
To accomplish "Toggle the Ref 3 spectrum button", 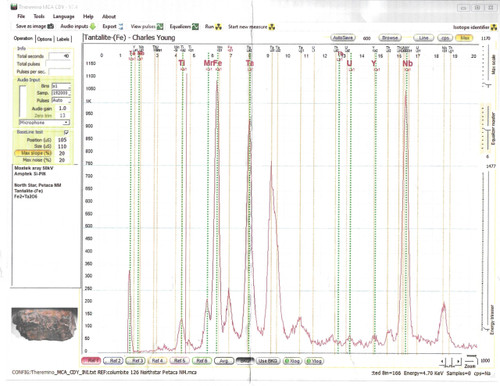I will click(136, 361).
